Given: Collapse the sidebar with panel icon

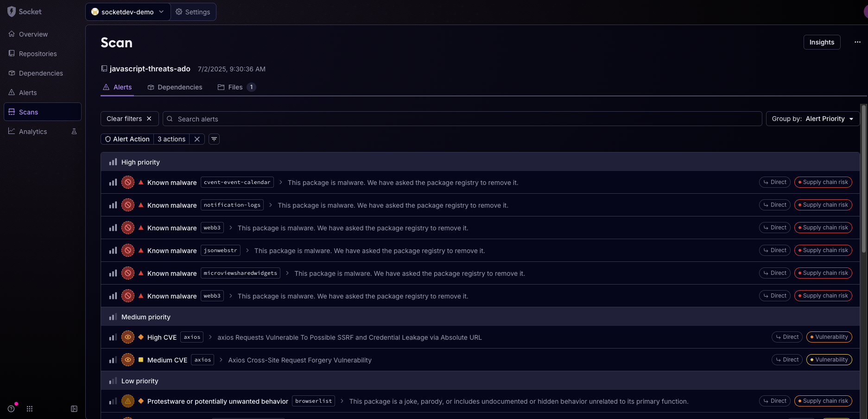Looking at the screenshot, I should coord(74,409).
